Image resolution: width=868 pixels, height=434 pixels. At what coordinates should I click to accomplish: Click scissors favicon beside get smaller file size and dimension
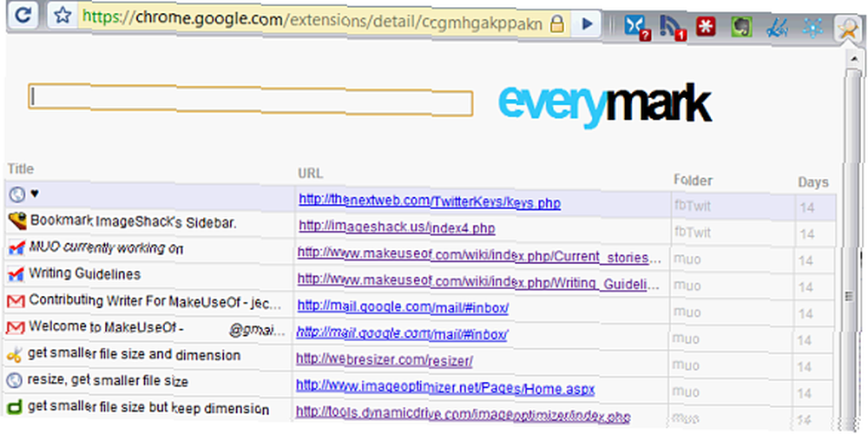(x=15, y=354)
